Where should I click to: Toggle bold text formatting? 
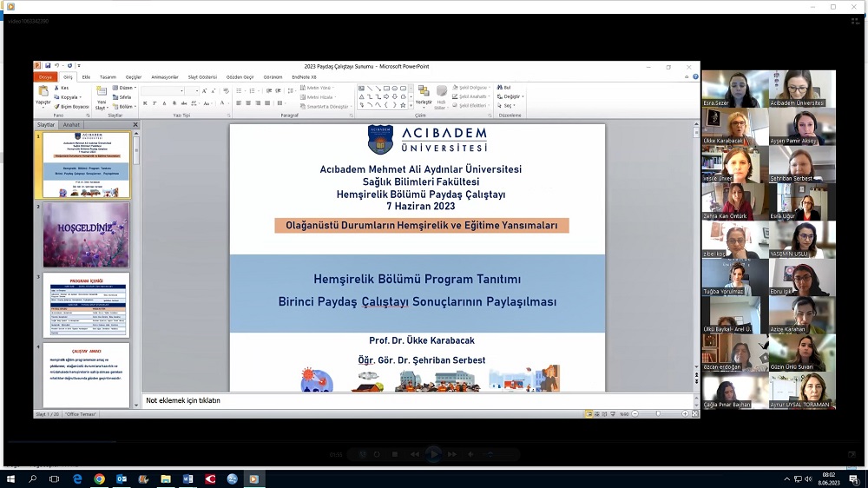[145, 103]
